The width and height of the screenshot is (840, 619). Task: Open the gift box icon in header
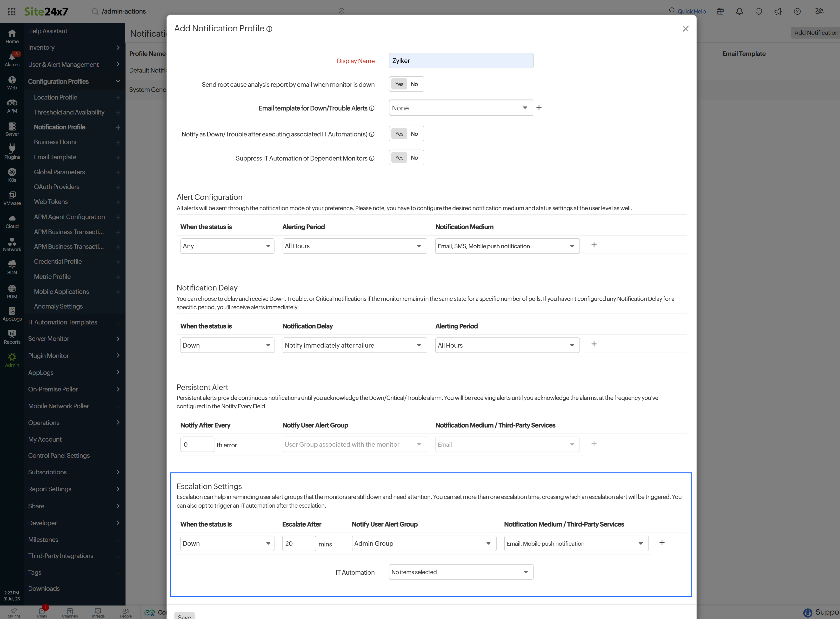tap(720, 11)
